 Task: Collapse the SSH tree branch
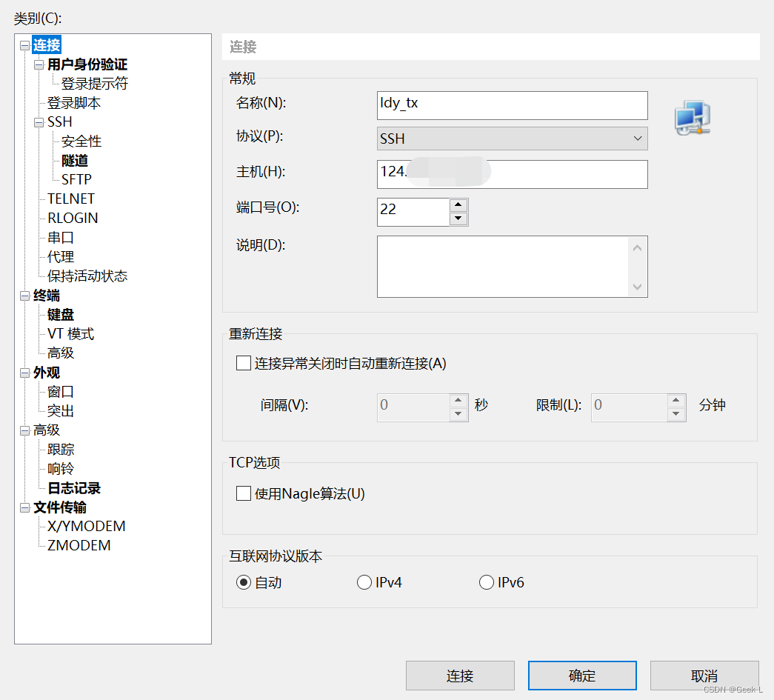pyautogui.click(x=39, y=122)
